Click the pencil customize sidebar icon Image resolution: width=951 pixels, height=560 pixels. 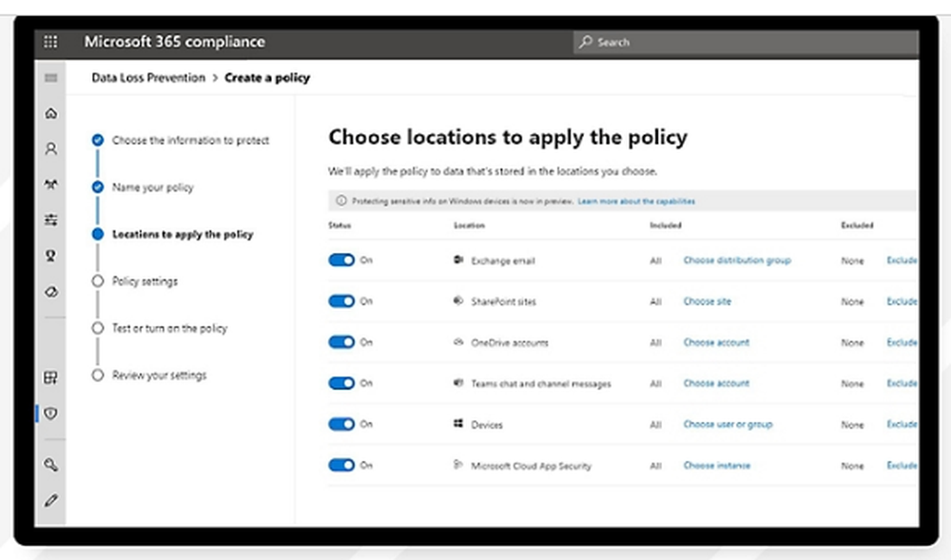tap(51, 501)
